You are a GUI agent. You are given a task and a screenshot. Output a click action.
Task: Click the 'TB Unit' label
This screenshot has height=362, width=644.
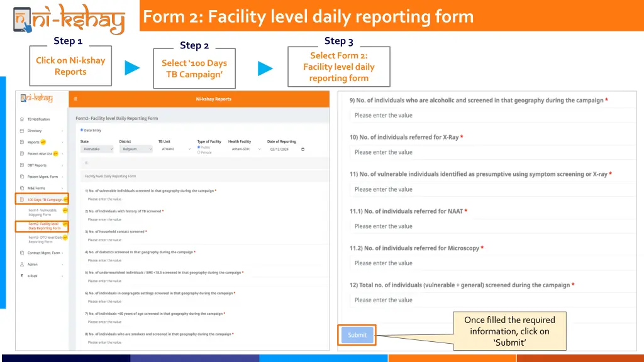point(164,141)
